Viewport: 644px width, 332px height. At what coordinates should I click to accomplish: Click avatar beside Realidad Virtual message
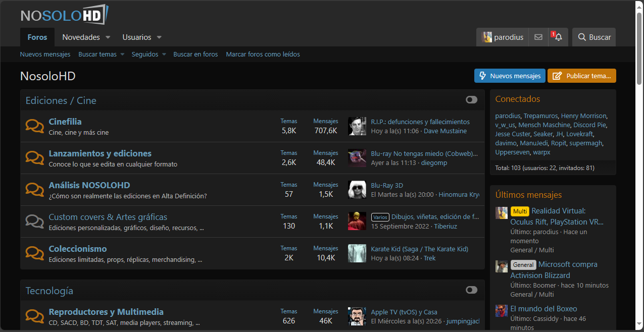501,212
